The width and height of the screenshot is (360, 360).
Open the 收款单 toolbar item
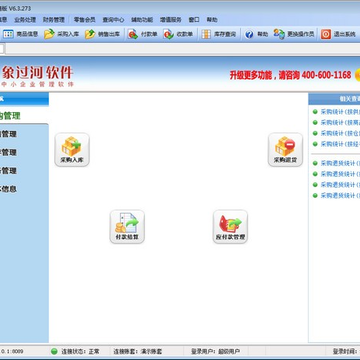click(x=178, y=34)
